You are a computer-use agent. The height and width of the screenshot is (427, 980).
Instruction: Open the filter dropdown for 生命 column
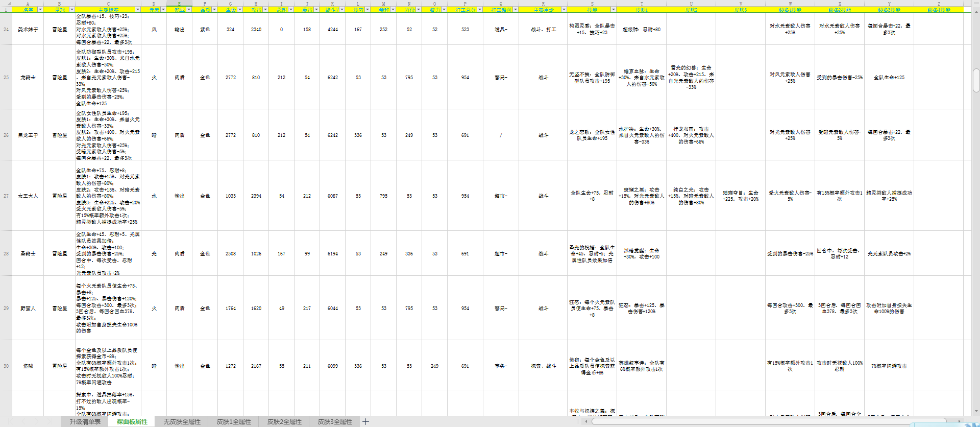click(x=239, y=10)
